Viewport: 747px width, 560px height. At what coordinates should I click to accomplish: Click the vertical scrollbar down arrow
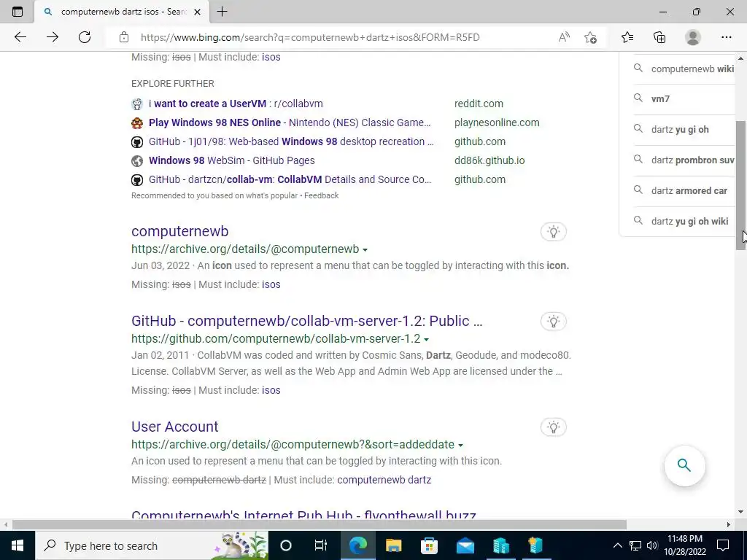click(x=741, y=513)
